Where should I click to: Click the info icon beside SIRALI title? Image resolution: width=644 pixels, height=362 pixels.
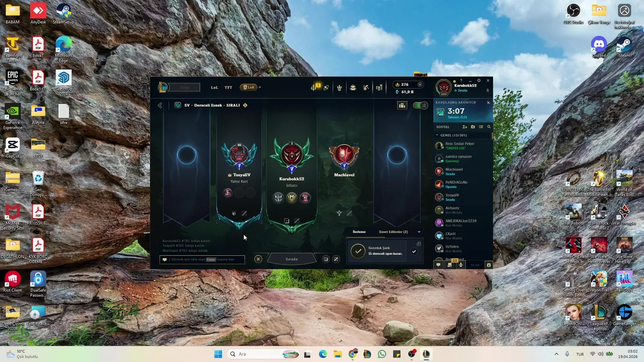(245, 105)
